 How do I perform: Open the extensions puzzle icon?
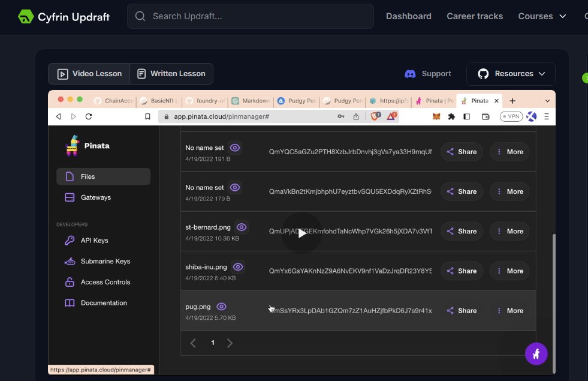coord(451,116)
